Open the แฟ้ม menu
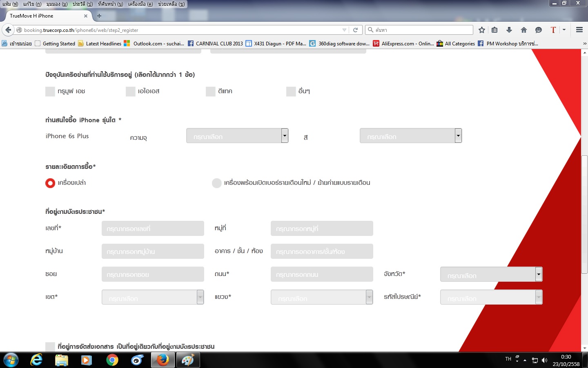 [x=10, y=4]
